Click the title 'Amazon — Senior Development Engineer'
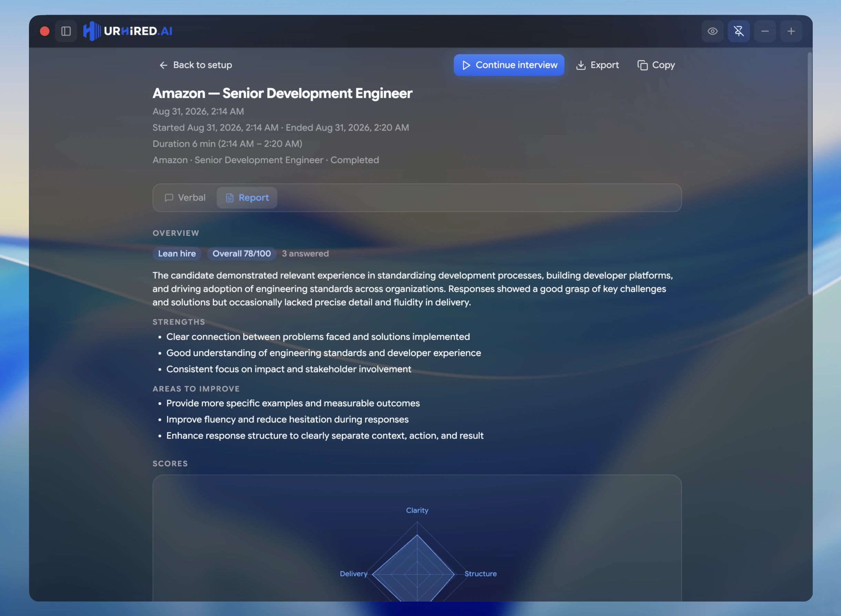The height and width of the screenshot is (616, 841). (282, 93)
